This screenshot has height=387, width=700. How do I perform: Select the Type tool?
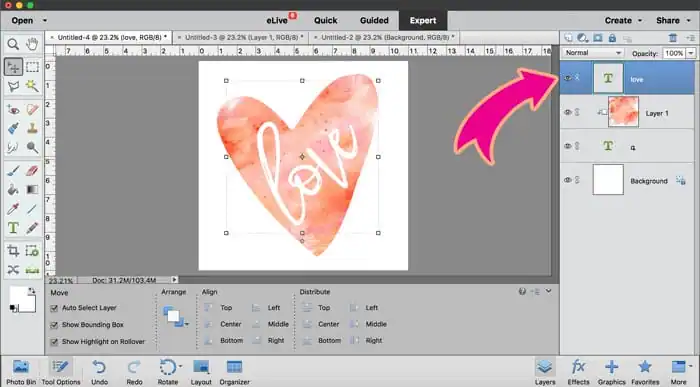13,228
